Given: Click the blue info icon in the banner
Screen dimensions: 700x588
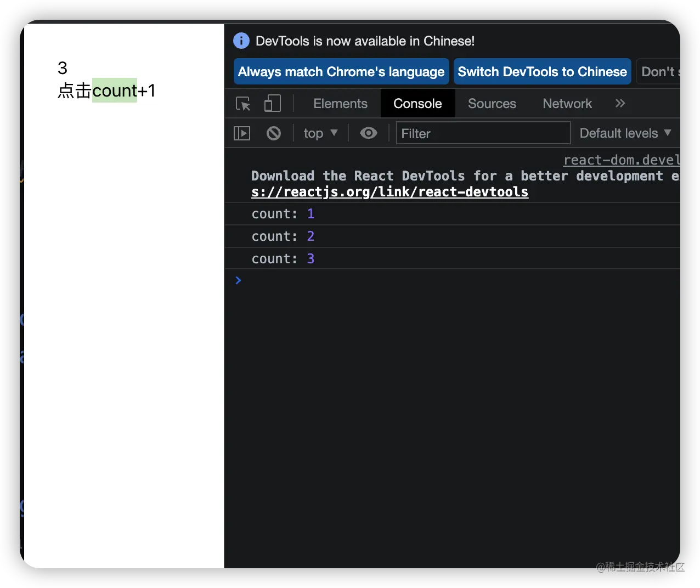Looking at the screenshot, I should point(241,41).
